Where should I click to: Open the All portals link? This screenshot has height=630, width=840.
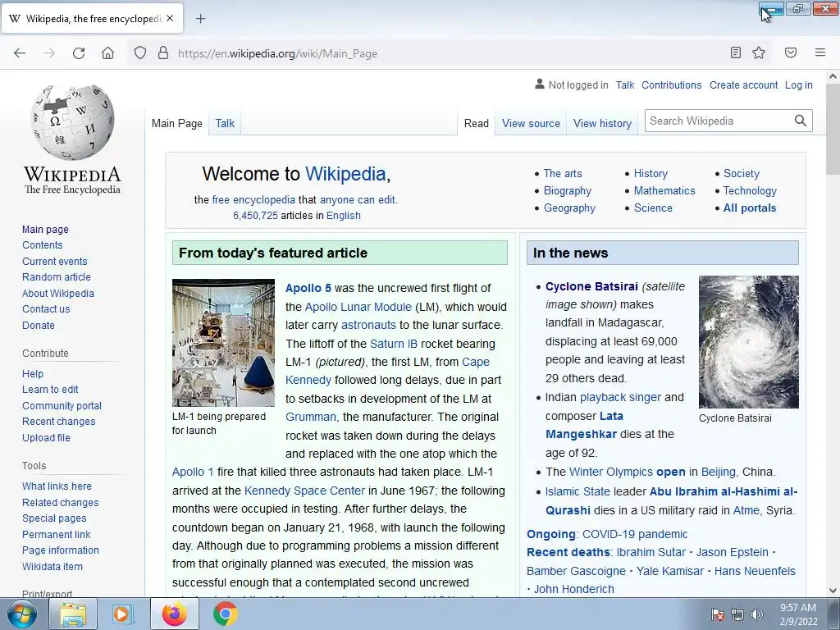(750, 208)
